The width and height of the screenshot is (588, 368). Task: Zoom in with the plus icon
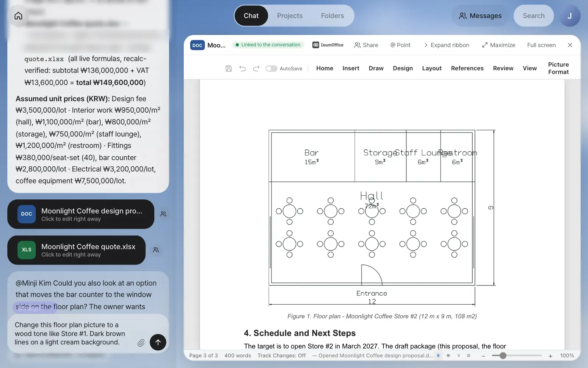coord(551,356)
